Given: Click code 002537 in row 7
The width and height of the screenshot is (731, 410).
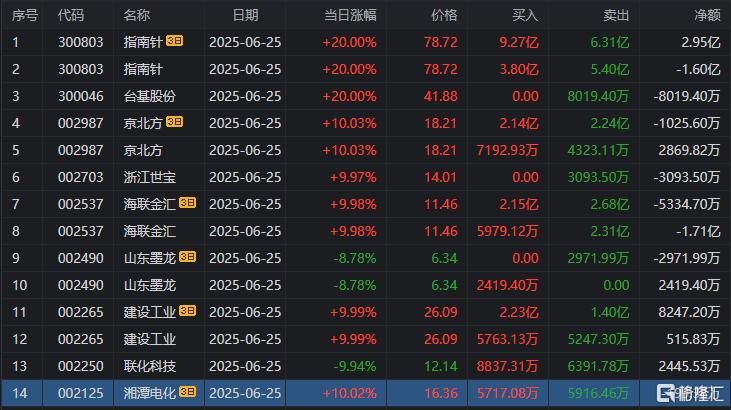Looking at the screenshot, I should pos(81,204).
